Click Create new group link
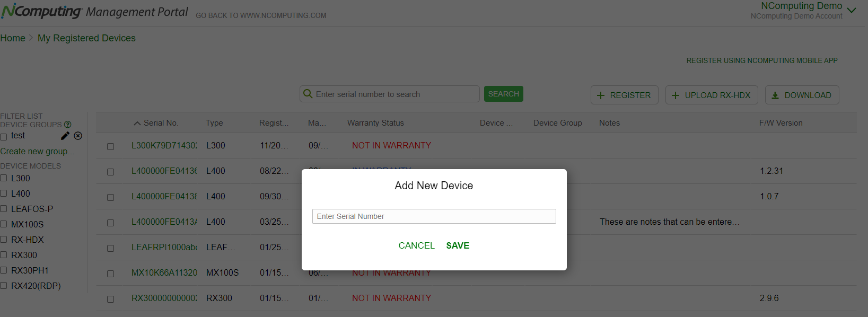 click(x=37, y=151)
